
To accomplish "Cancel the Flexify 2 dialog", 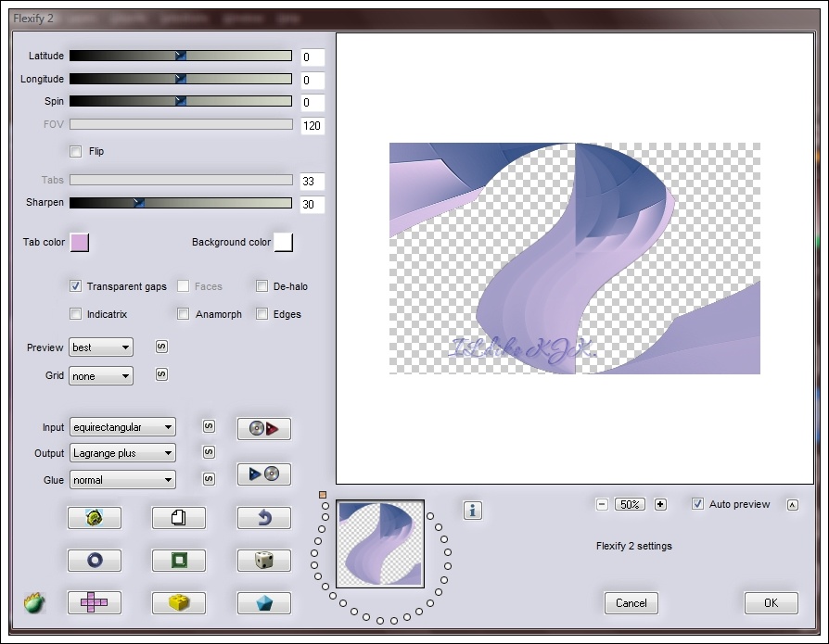I will pos(631,603).
